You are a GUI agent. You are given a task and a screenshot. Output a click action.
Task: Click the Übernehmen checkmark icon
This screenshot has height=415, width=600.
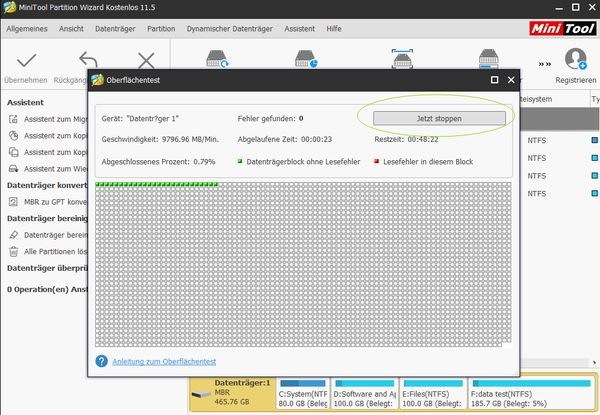27,61
